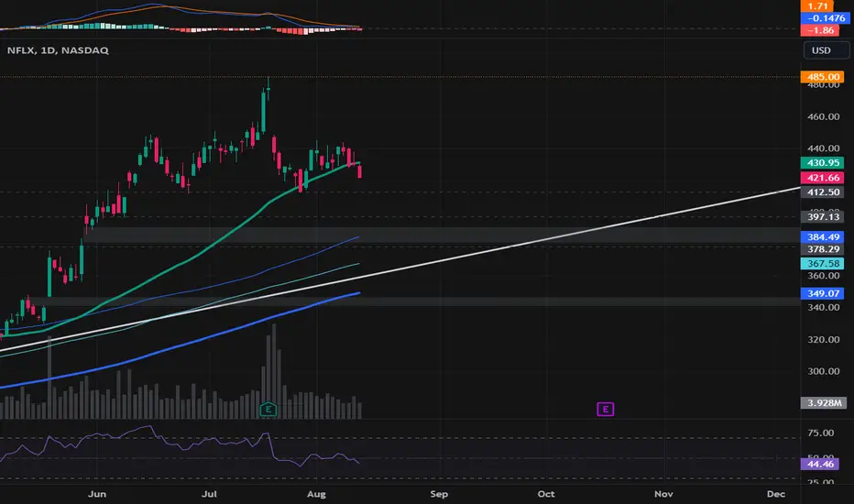Click the 367.58 teal moving average label

point(823,264)
